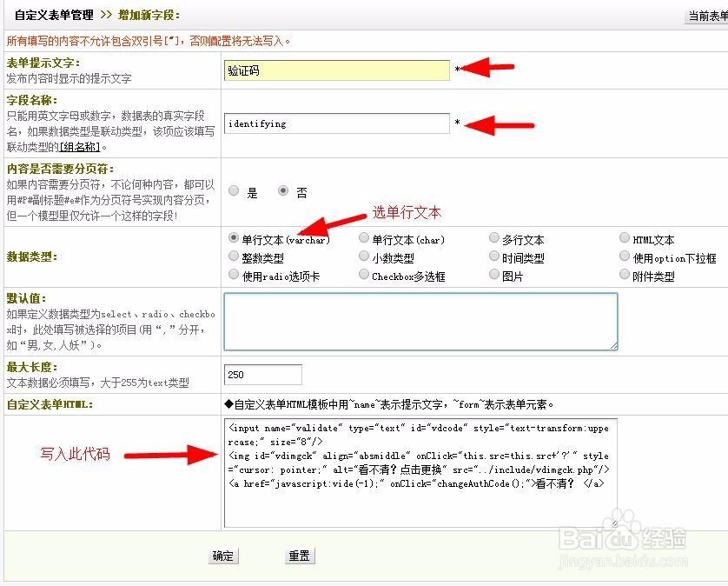Select 小数类型 as the field type
Image resolution: width=728 pixels, height=586 pixels.
coord(364,256)
